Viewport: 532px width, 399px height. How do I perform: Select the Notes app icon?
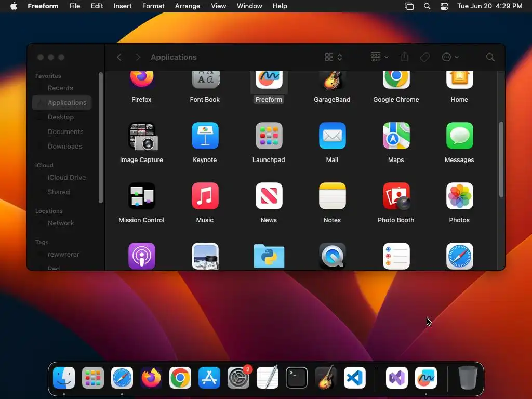coord(332,196)
